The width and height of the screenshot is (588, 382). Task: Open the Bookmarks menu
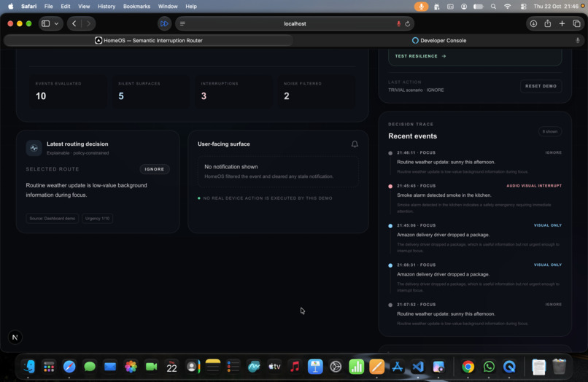pos(136,7)
